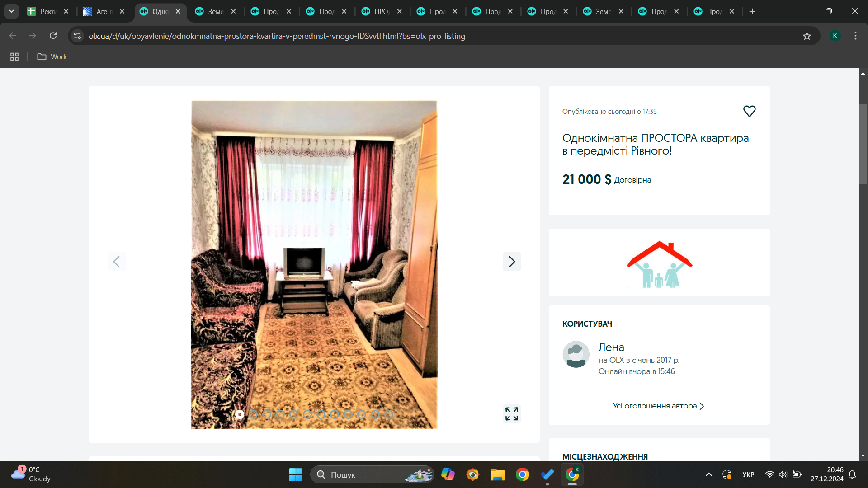Open site information icon in address bar
This screenshot has width=868, height=488.
78,36
